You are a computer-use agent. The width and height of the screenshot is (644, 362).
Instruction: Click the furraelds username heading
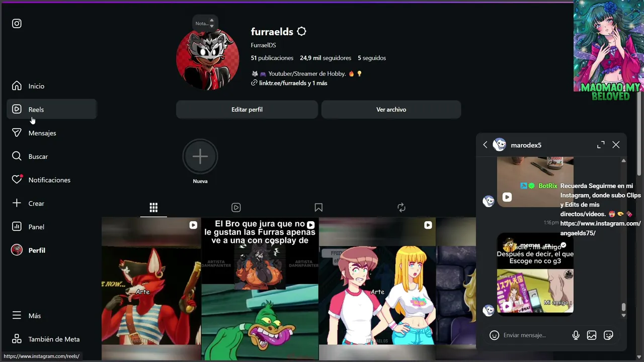coord(272,32)
